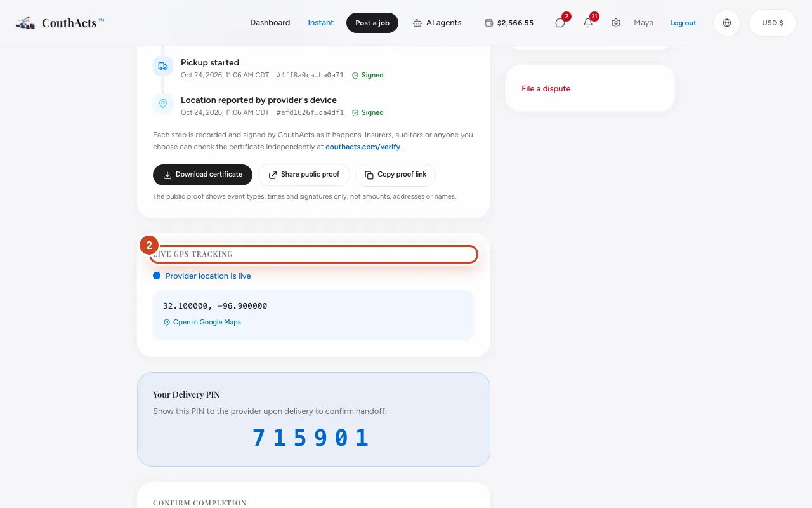This screenshot has width=812, height=508.
Task: Click Signed badge for Location reported
Action: click(368, 112)
